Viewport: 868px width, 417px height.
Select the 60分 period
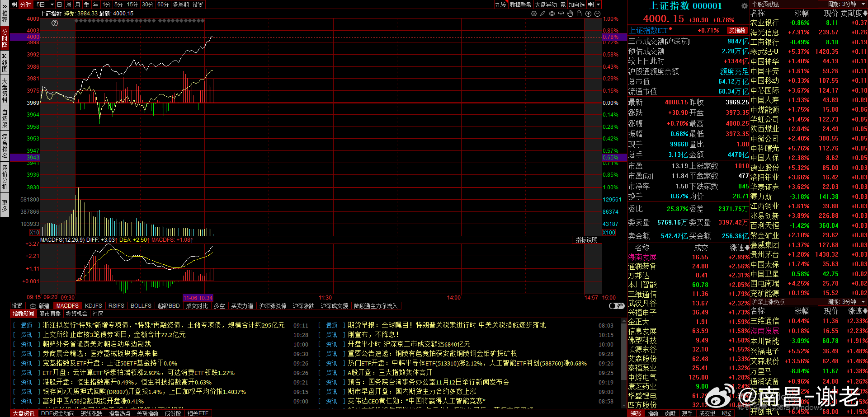pos(163,5)
